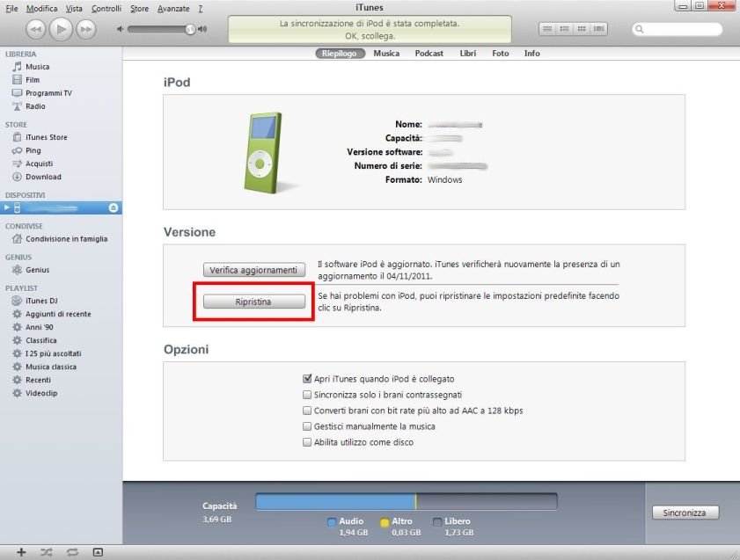Viewport: 740px width, 560px height.
Task: Open Film in the library sidebar
Action: 33,80
